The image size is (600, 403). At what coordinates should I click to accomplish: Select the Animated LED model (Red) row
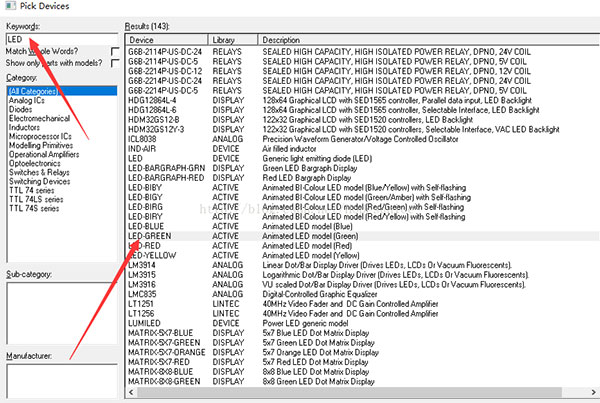coord(363,246)
